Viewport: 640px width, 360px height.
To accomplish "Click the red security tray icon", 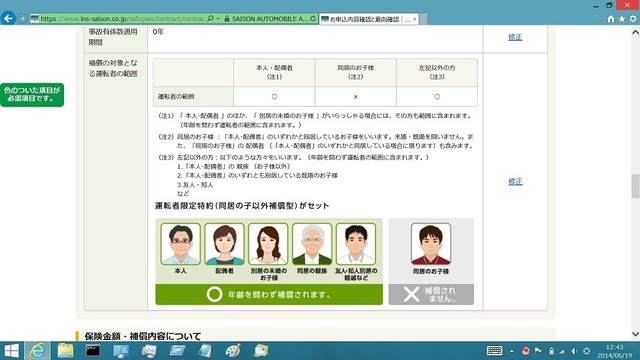I will pyautogui.click(x=525, y=351).
